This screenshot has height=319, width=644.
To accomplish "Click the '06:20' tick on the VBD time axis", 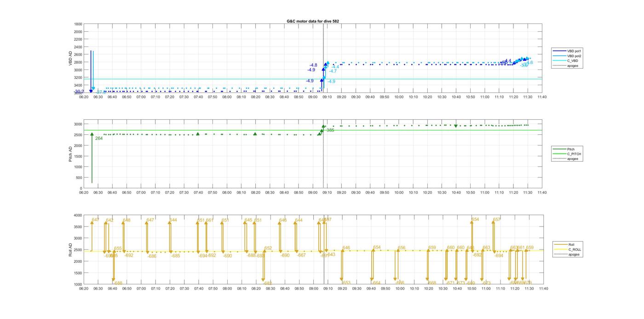I will [84, 97].
